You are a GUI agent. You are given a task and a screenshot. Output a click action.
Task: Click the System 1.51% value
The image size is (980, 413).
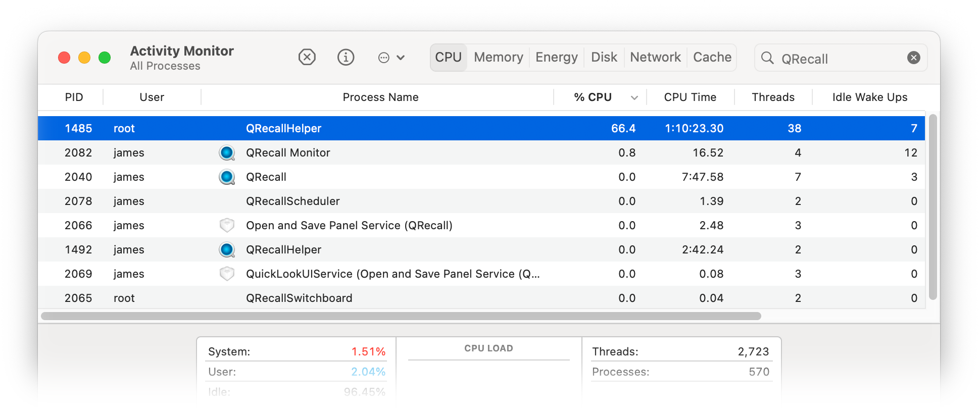(368, 351)
